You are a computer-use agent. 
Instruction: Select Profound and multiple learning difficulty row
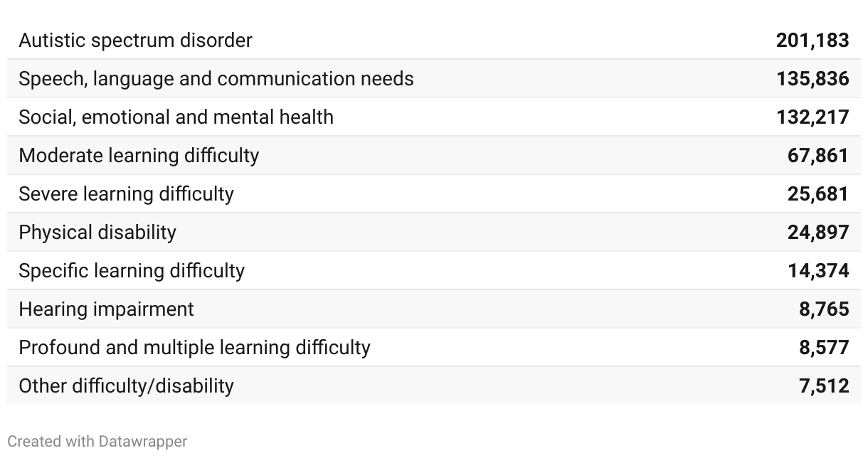click(434, 347)
